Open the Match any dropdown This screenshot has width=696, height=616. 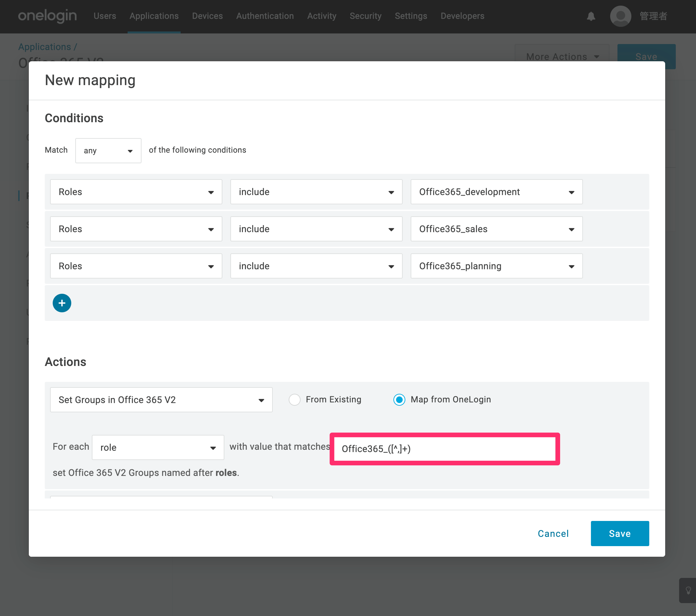click(x=108, y=150)
